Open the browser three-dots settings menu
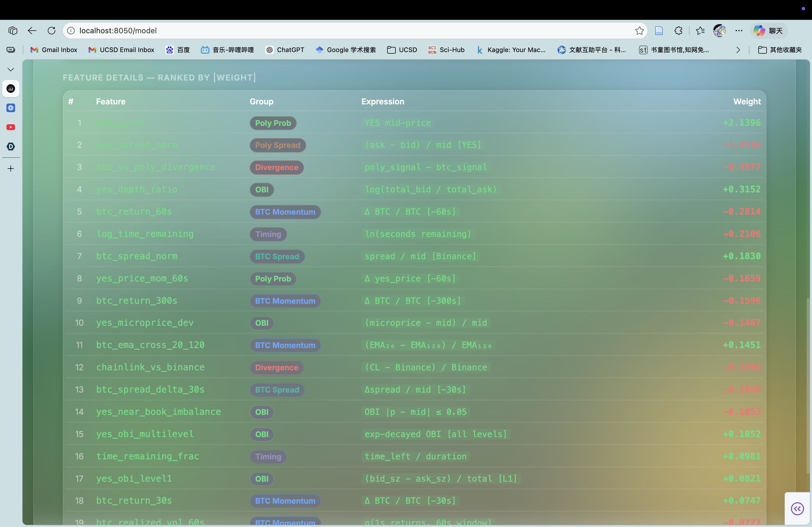Screen dimensions: 812x527 click(739, 31)
